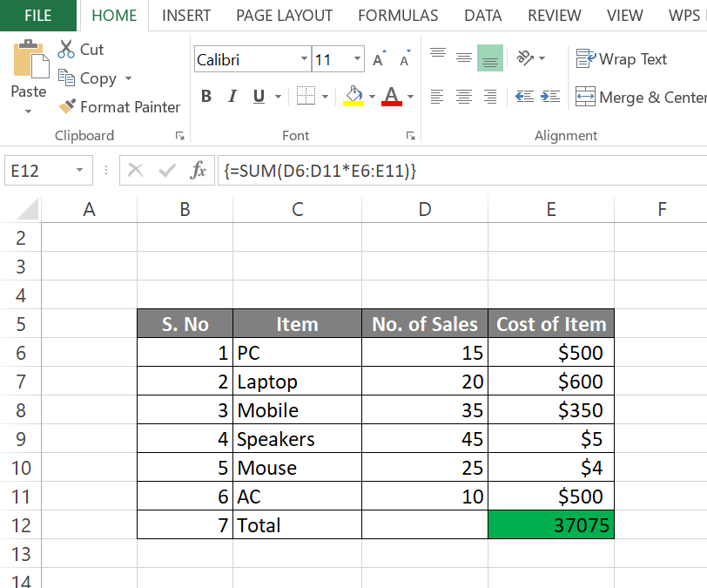
Task: Click the Merge & Center icon
Action: pyautogui.click(x=585, y=97)
